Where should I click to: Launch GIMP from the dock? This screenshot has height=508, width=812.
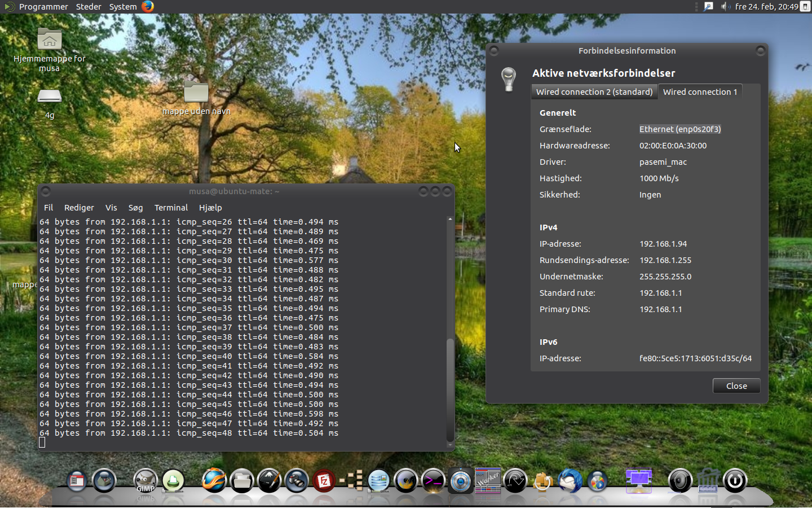[145, 481]
